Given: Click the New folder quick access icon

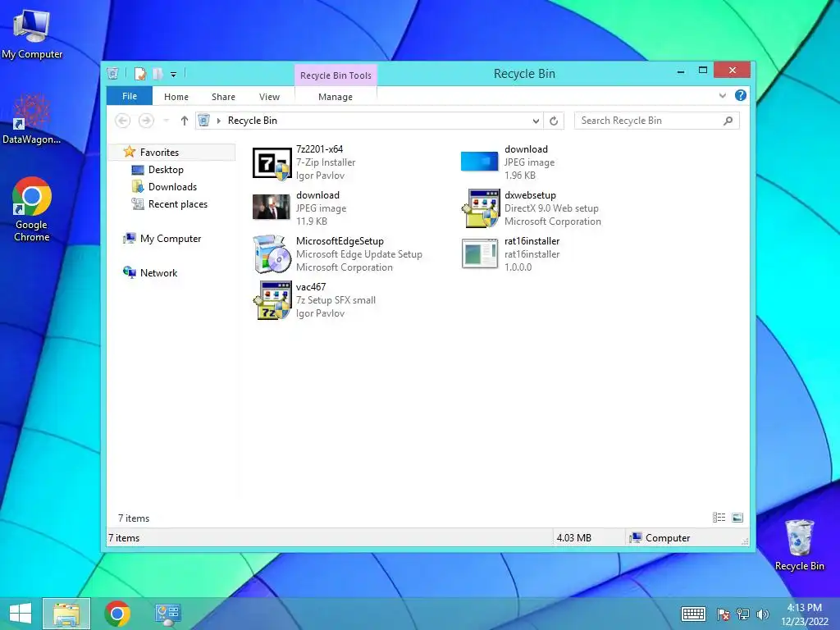Looking at the screenshot, I should pyautogui.click(x=158, y=73).
